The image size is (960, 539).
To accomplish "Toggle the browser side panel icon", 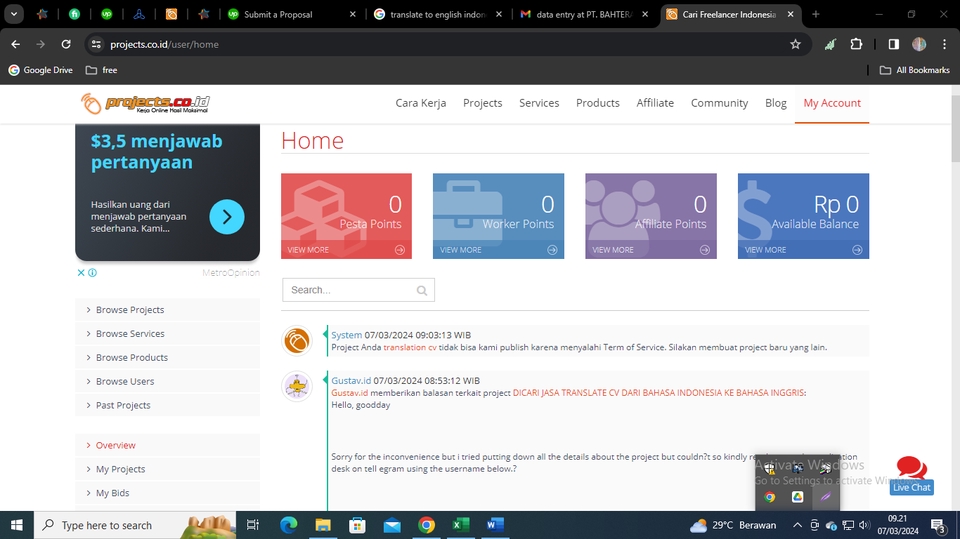I will click(x=894, y=44).
